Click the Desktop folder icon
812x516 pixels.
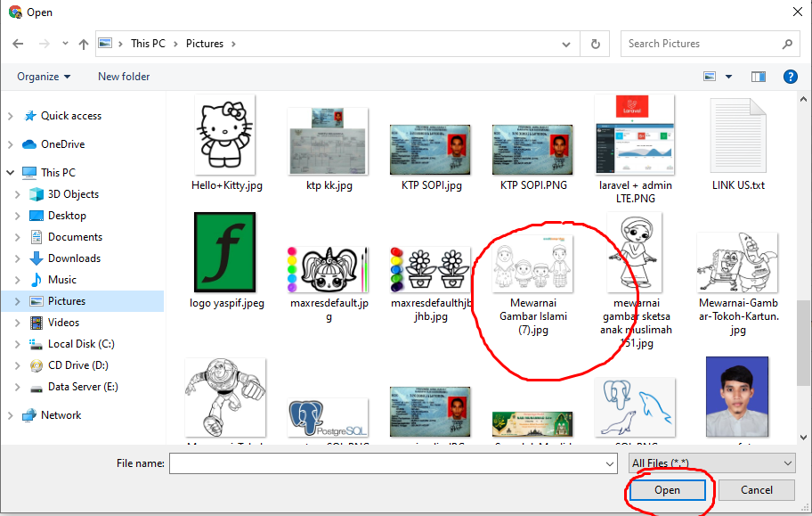point(37,215)
